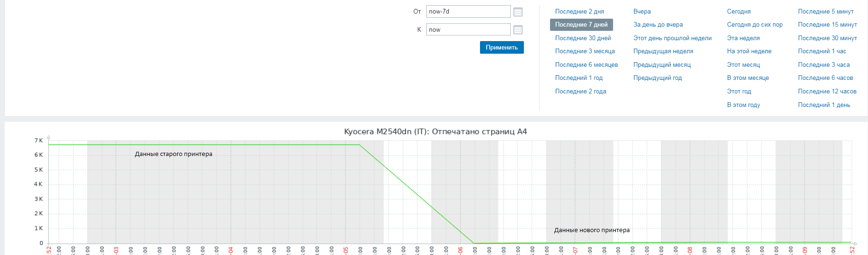
Task: Select Последние 2 дня range
Action: click(x=579, y=11)
